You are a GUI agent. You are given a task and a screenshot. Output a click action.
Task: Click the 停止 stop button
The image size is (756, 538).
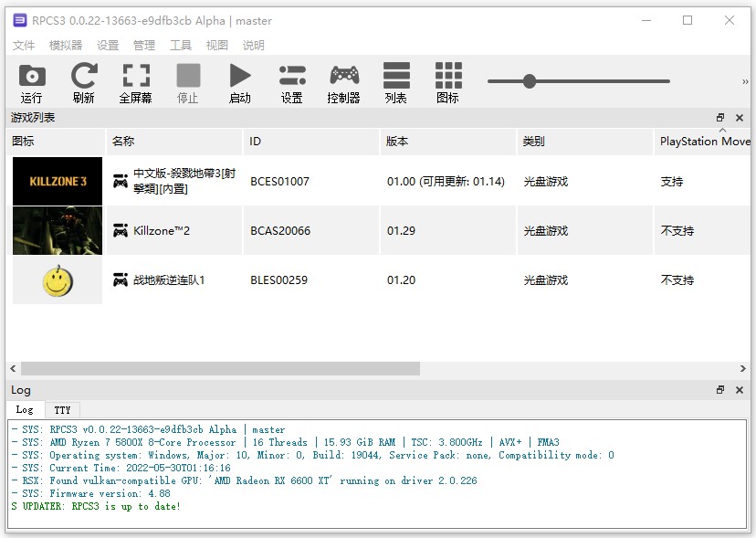coord(188,83)
